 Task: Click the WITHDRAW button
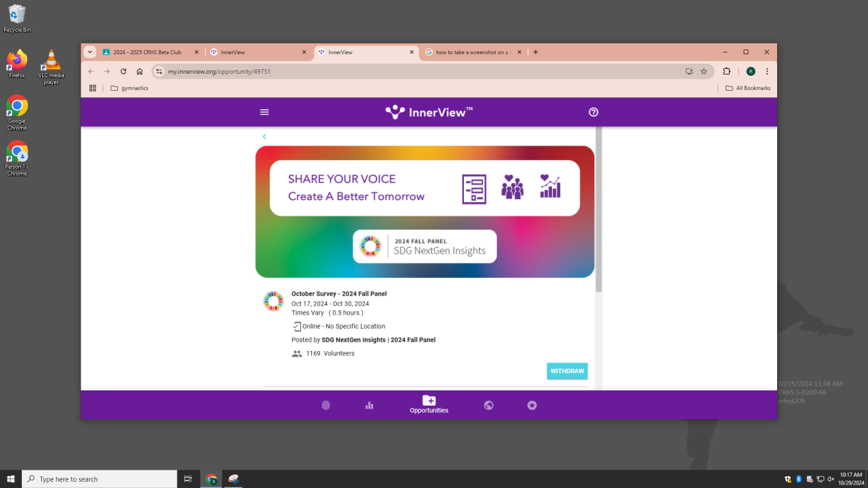568,371
